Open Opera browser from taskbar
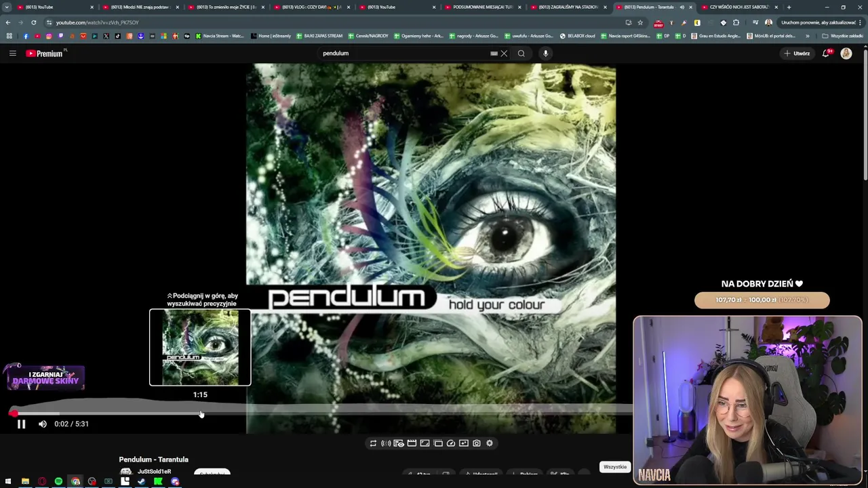The image size is (868, 488). (x=42, y=482)
